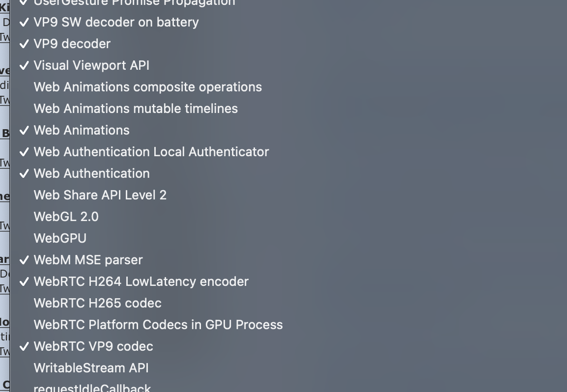The image size is (567, 392).
Task: Toggle off Visual Viewport API
Action: 91,65
